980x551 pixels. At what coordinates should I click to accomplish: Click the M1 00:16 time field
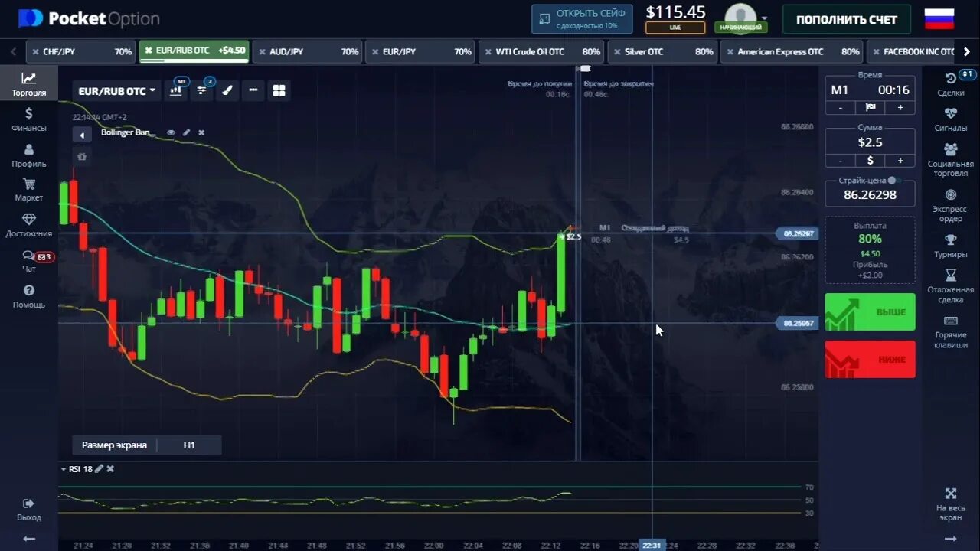pos(870,90)
